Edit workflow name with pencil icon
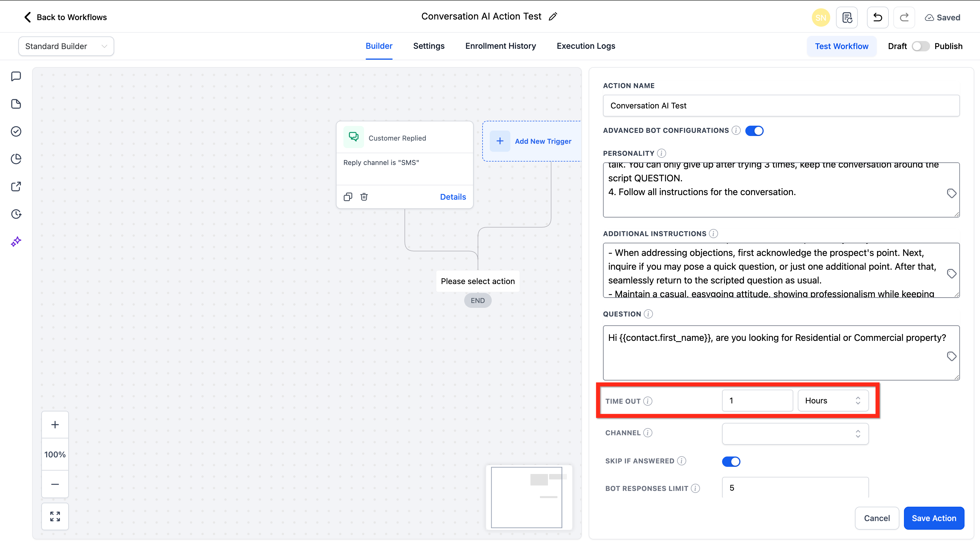Image resolution: width=980 pixels, height=544 pixels. point(553,16)
